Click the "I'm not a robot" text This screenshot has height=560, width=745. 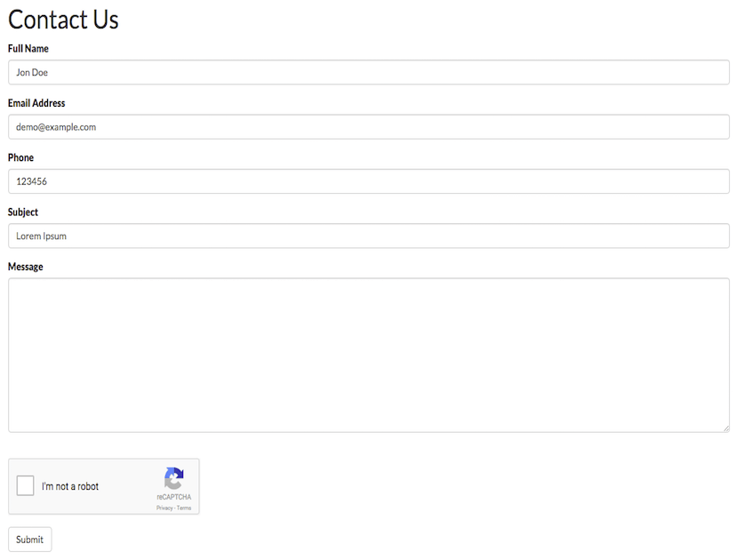(x=70, y=486)
